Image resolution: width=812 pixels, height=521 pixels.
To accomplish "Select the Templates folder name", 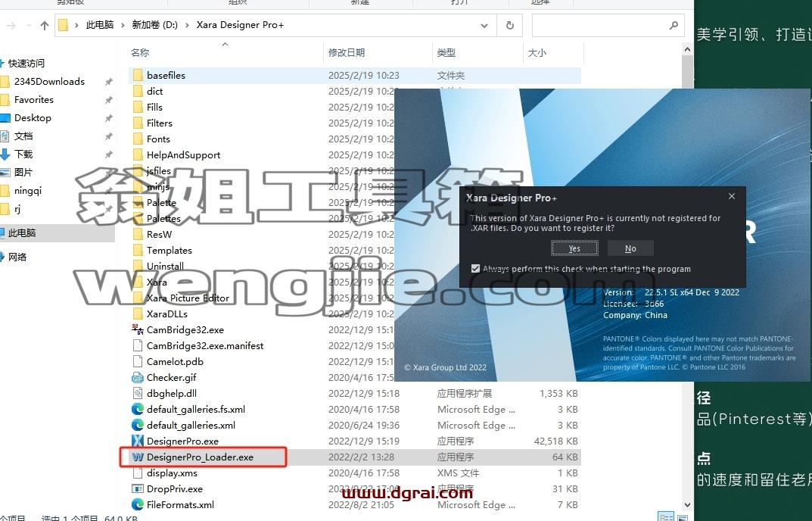I will click(x=169, y=251).
